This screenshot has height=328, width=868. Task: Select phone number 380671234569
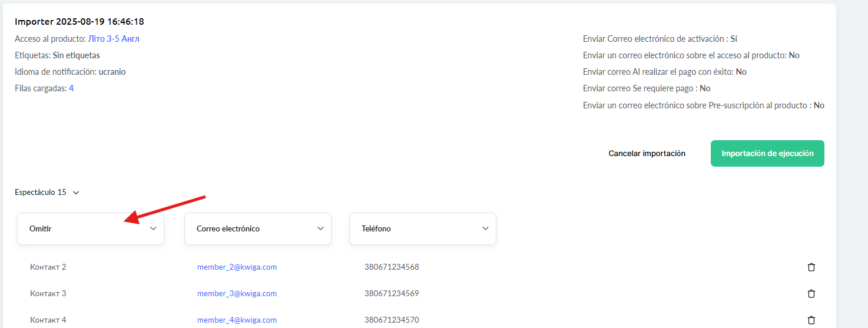point(392,294)
